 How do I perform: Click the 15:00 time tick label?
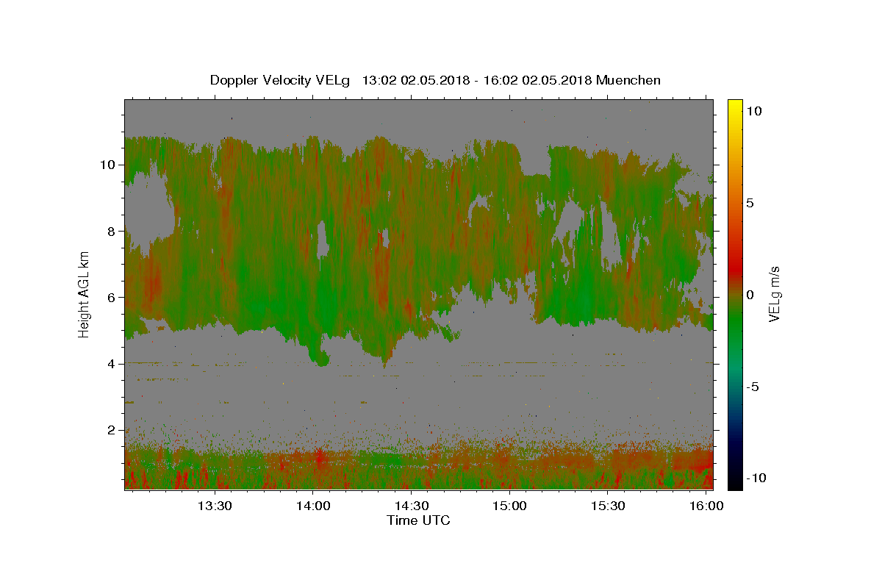click(x=509, y=506)
